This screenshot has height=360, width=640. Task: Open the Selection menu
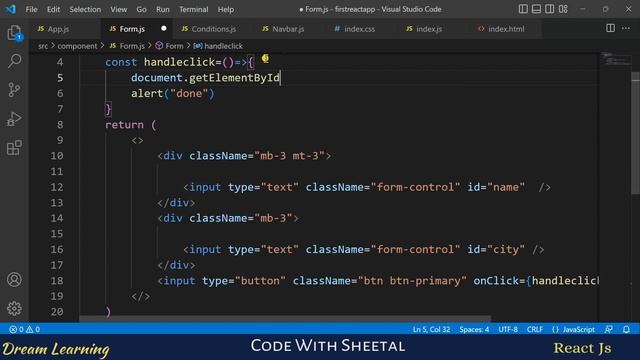pyautogui.click(x=85, y=9)
